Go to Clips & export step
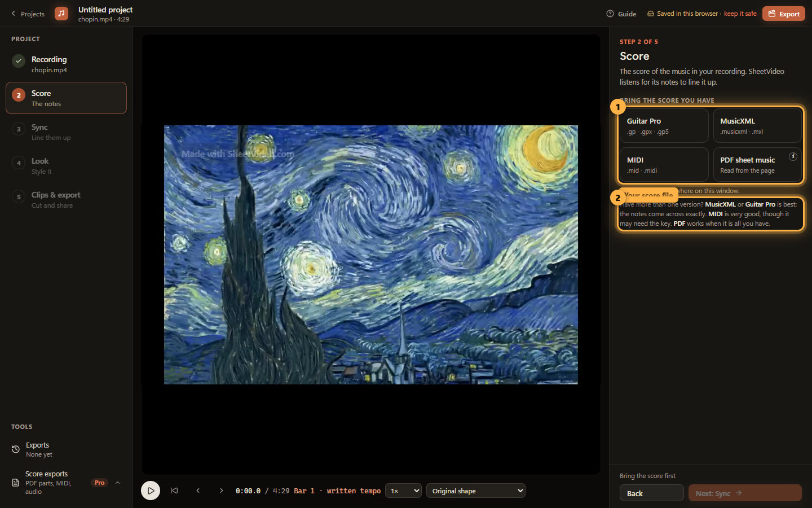The height and width of the screenshot is (508, 812). point(66,200)
